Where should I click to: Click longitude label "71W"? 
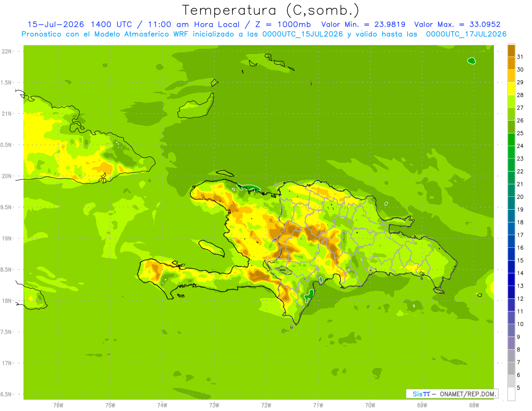pos(318,405)
